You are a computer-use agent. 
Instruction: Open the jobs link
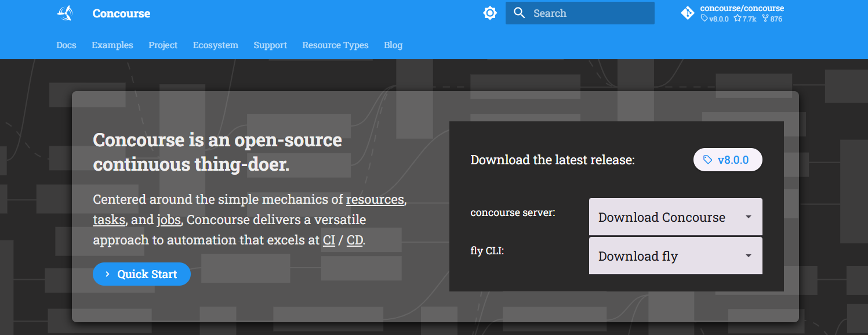(168, 220)
